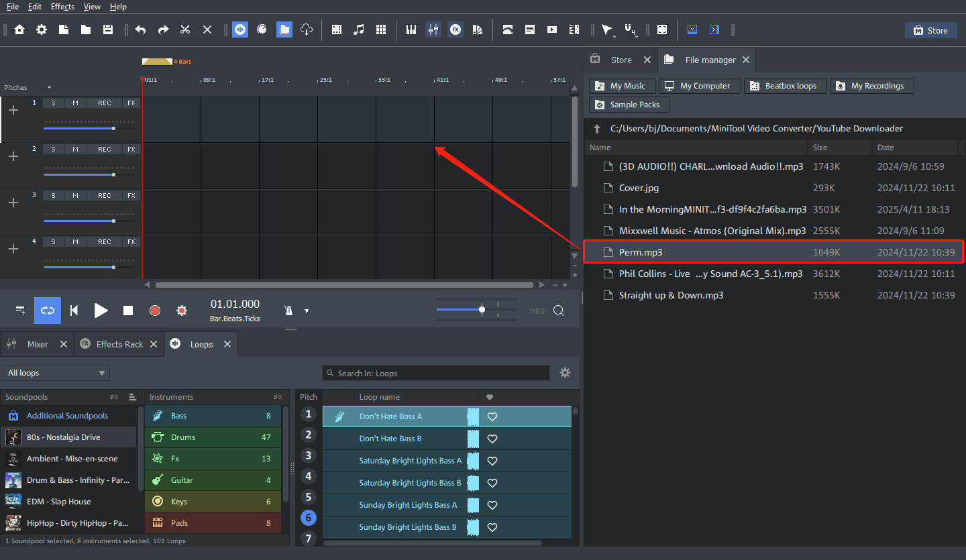Click the track 1 volume slider
966x560 pixels.
(89, 128)
